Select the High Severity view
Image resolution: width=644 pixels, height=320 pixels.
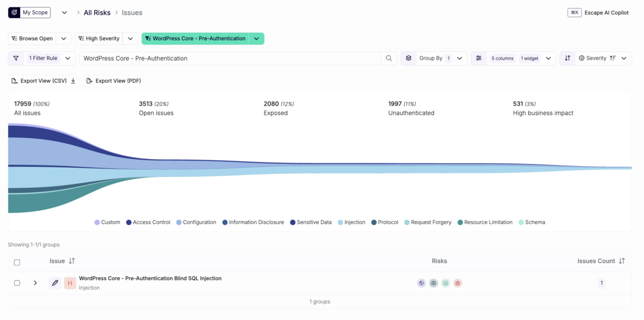coord(99,38)
